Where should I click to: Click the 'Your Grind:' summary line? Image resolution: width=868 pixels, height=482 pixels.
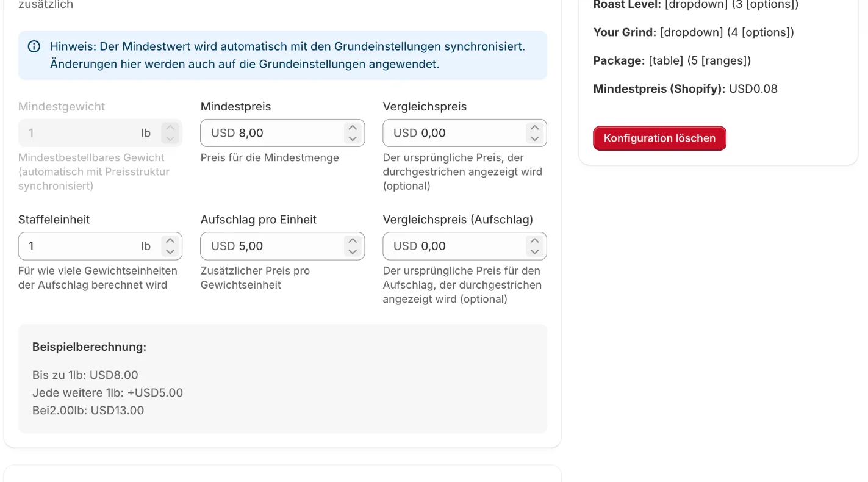tap(694, 32)
